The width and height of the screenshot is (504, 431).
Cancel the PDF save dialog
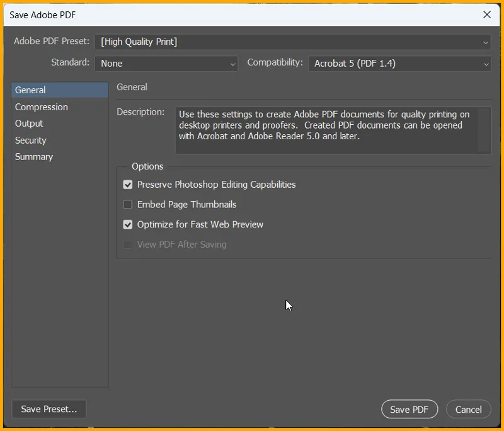469,409
